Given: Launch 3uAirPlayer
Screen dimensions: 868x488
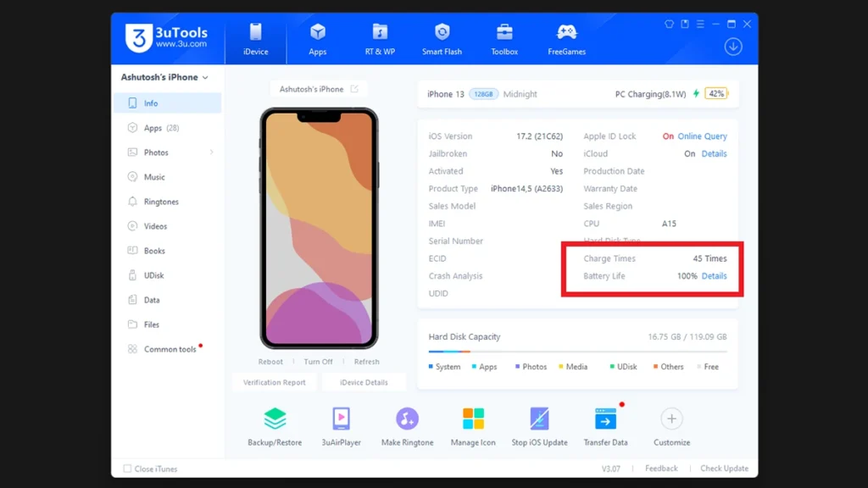Looking at the screenshot, I should pos(341,427).
